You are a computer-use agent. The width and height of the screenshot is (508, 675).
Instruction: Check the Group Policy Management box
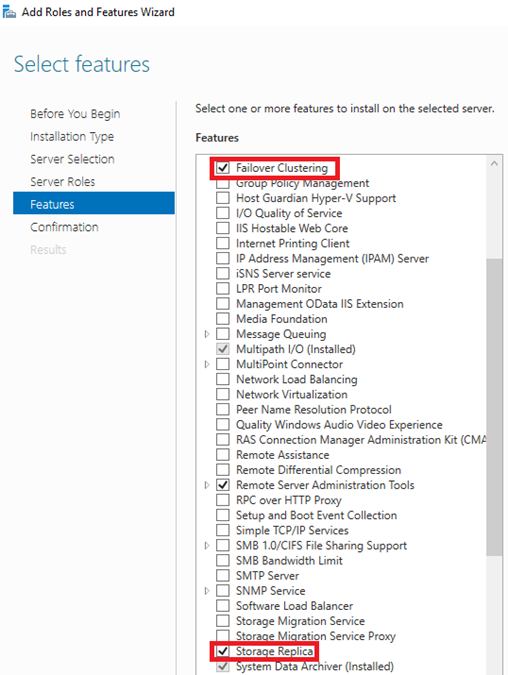[x=223, y=184]
